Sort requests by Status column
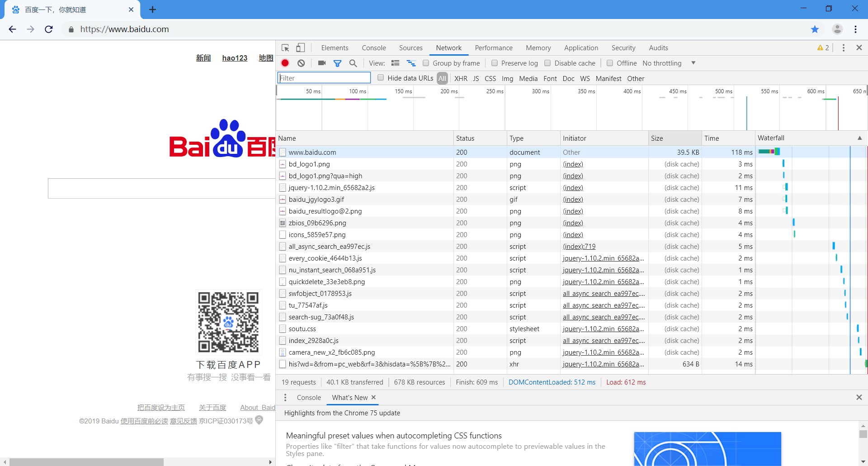The width and height of the screenshot is (868, 466). pos(480,138)
